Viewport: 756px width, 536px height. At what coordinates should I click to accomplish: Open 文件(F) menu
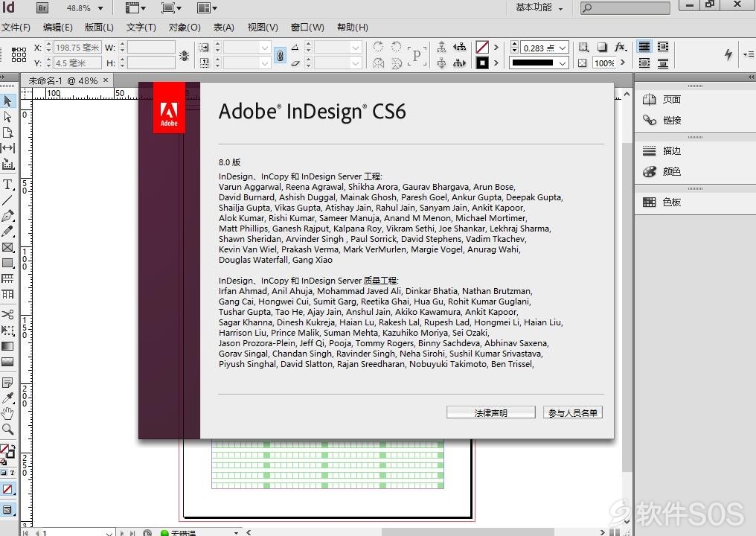[x=16, y=28]
